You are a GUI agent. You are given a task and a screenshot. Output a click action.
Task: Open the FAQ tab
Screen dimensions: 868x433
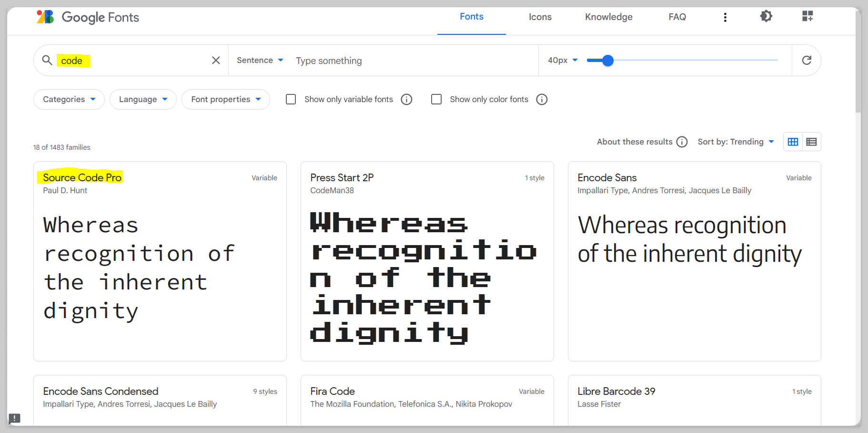[x=677, y=17]
